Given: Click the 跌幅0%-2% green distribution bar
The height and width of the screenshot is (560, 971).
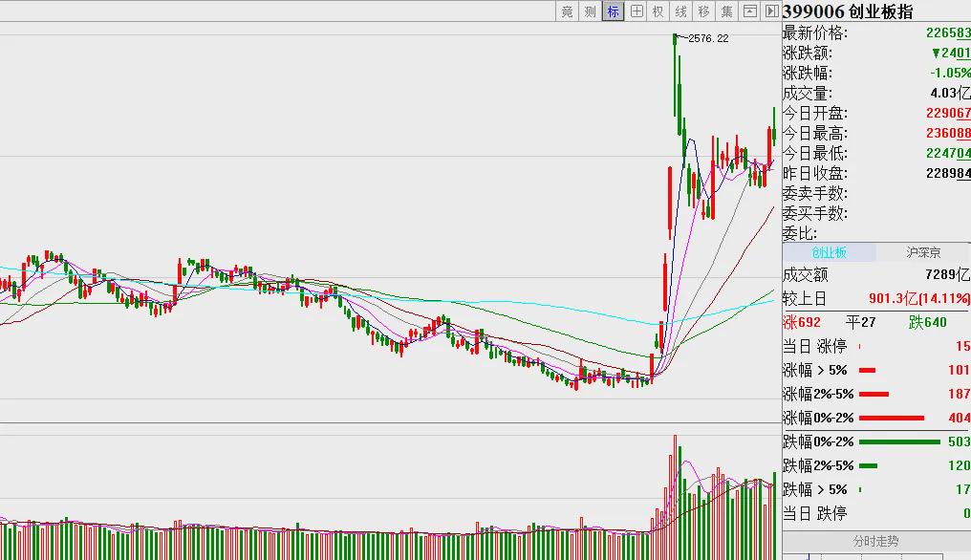Looking at the screenshot, I should (899, 442).
